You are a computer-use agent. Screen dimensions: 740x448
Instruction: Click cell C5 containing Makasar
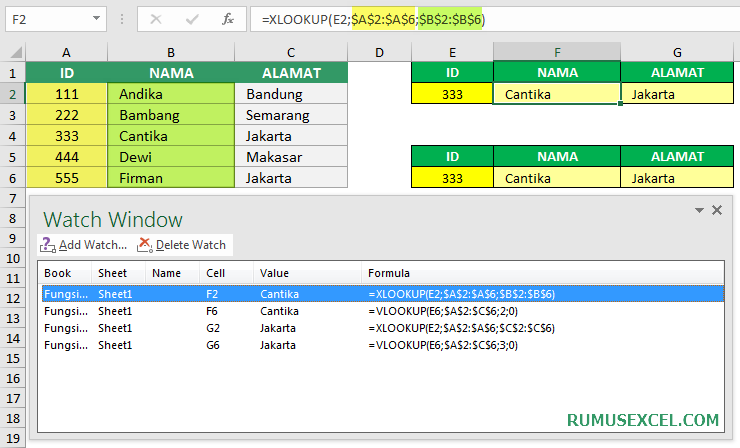pyautogui.click(x=291, y=157)
